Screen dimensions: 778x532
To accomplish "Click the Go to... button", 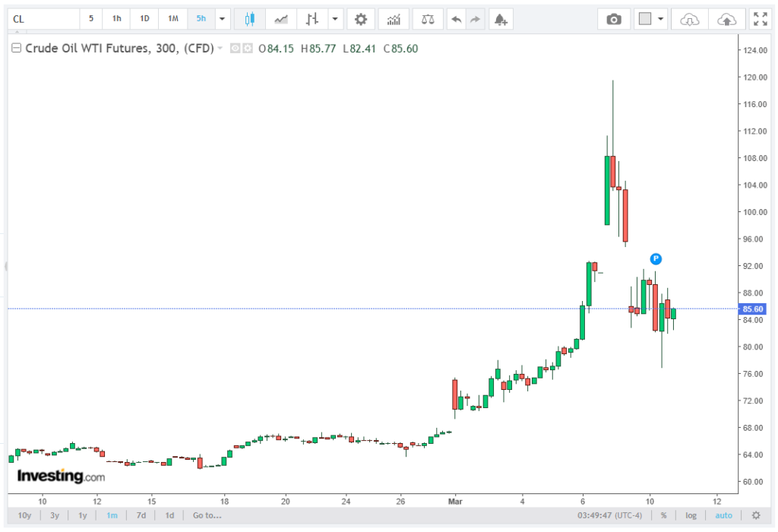I will (x=207, y=515).
